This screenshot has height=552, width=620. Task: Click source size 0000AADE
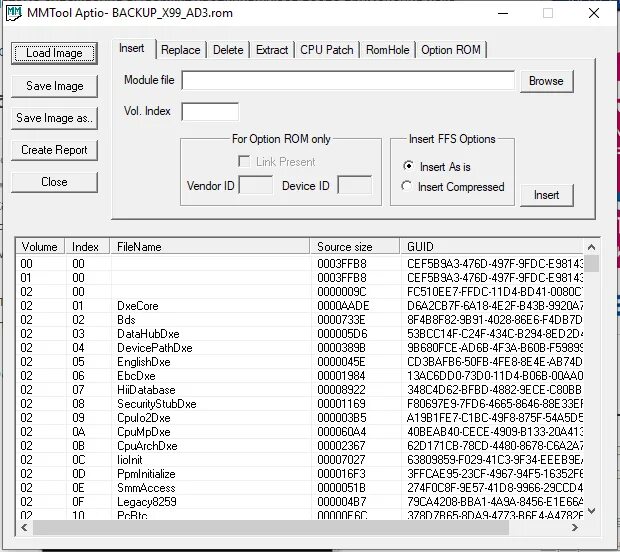343,306
